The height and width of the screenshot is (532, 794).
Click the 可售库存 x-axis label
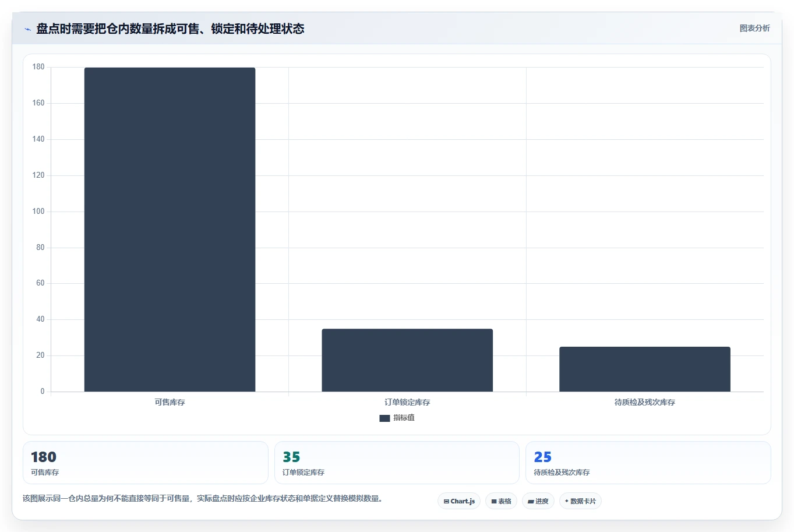tap(170, 402)
